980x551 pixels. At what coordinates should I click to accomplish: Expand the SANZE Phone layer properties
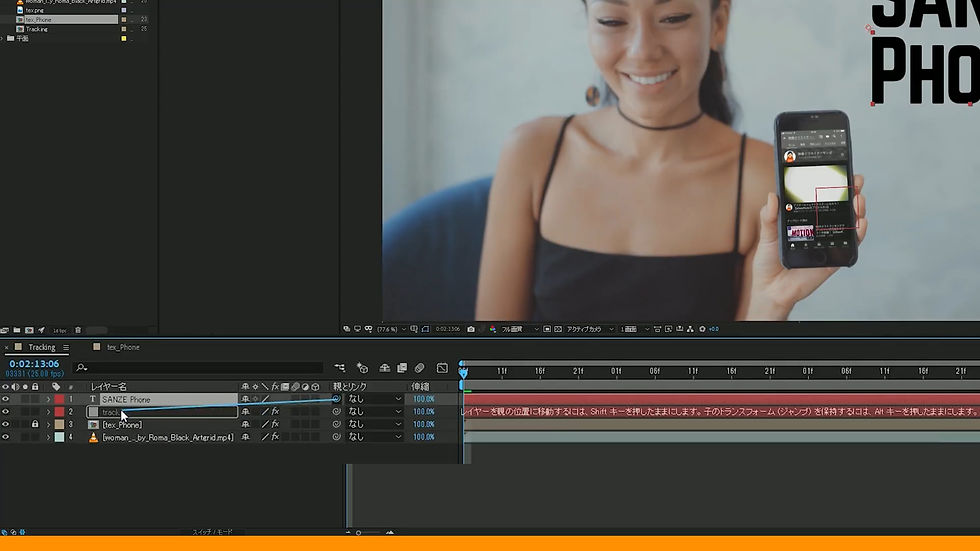[48, 399]
